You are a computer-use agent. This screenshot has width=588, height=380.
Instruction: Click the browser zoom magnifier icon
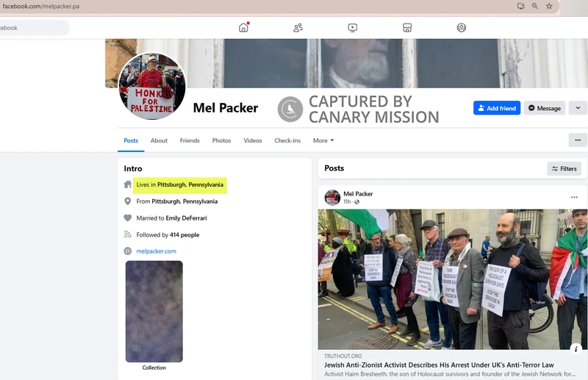tap(535, 6)
